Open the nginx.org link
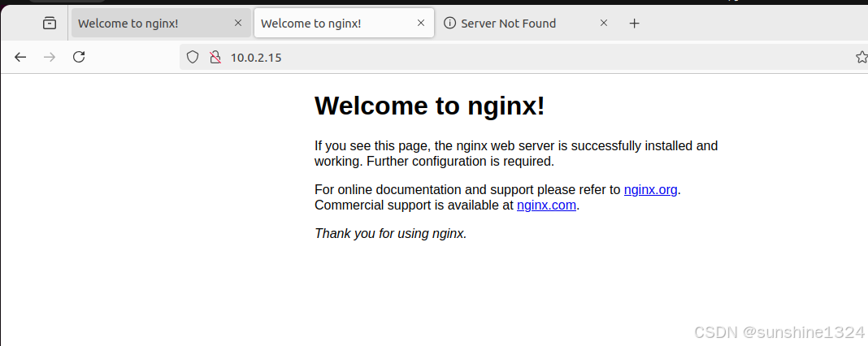This screenshot has width=868, height=346. click(650, 189)
